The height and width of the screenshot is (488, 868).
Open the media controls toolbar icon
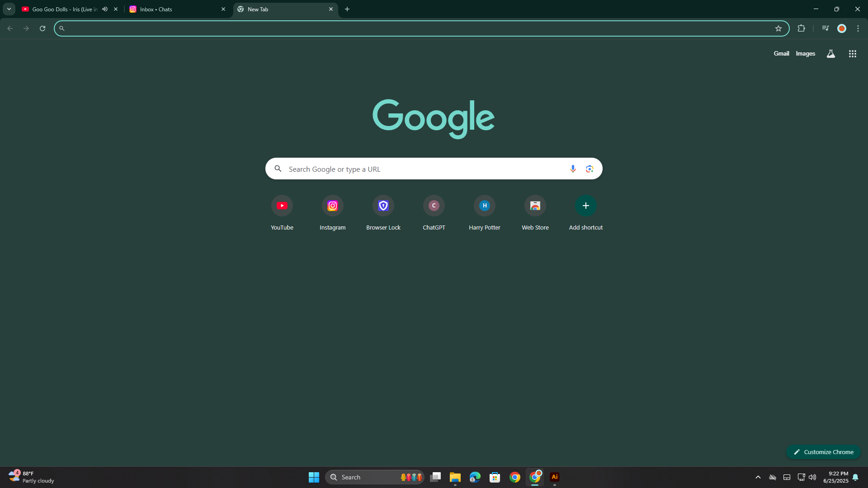coord(826,28)
